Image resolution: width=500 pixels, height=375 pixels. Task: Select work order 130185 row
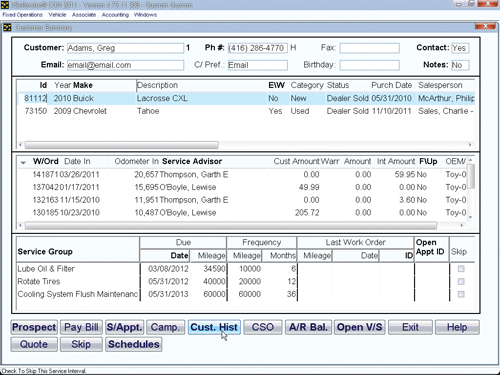242,212
